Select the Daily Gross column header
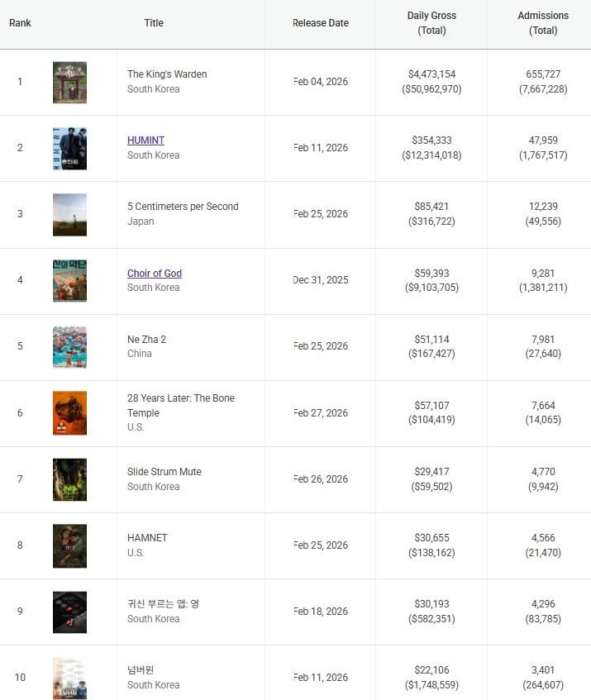Viewport: 591px width, 700px height. pos(431,23)
